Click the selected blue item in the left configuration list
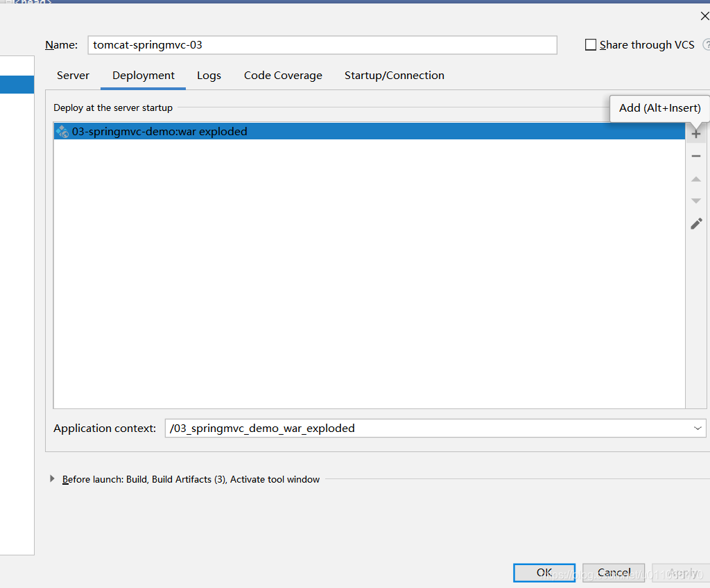Image resolution: width=710 pixels, height=588 pixels. (17, 85)
